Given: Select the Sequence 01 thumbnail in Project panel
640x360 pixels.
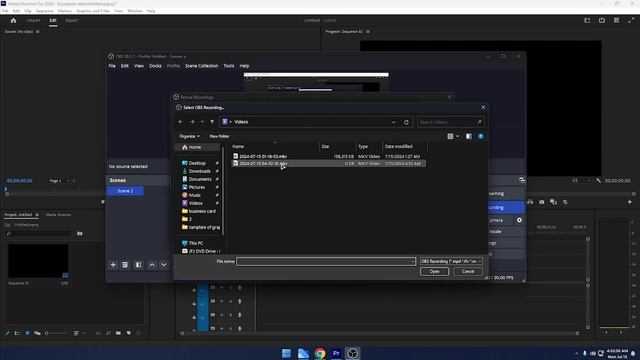Looking at the screenshot, I should (38, 261).
